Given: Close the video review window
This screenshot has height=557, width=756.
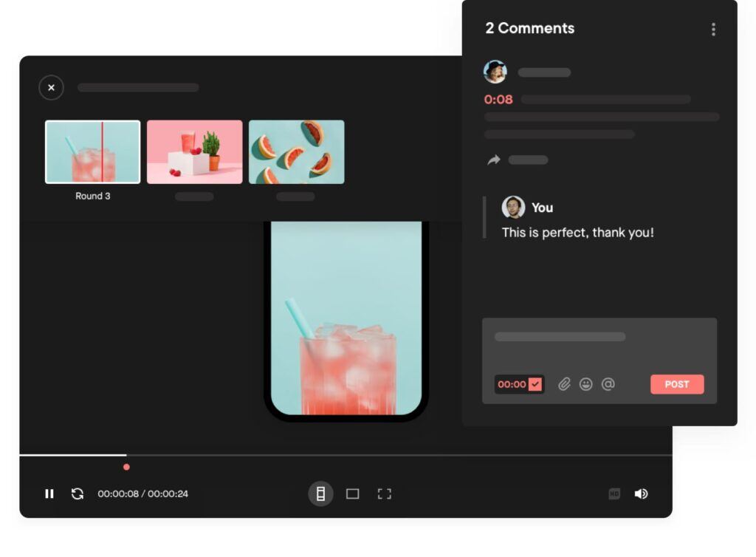Looking at the screenshot, I should [x=51, y=87].
